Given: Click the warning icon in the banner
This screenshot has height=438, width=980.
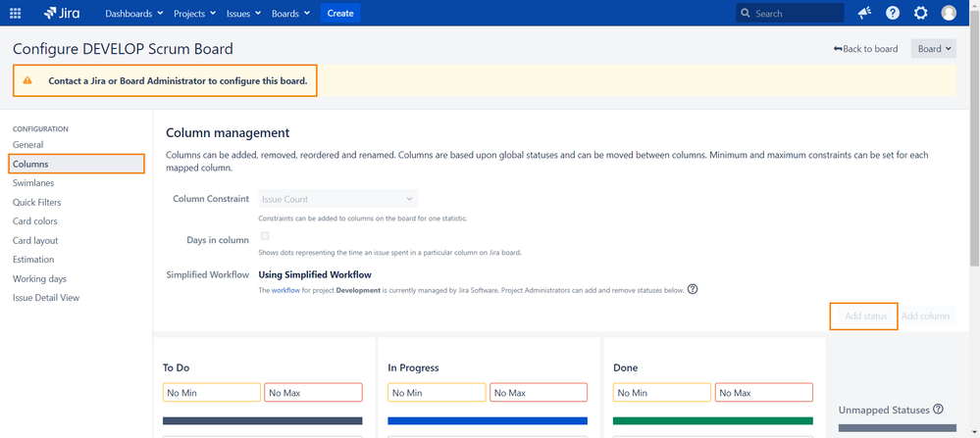Looking at the screenshot, I should pyautogui.click(x=27, y=80).
